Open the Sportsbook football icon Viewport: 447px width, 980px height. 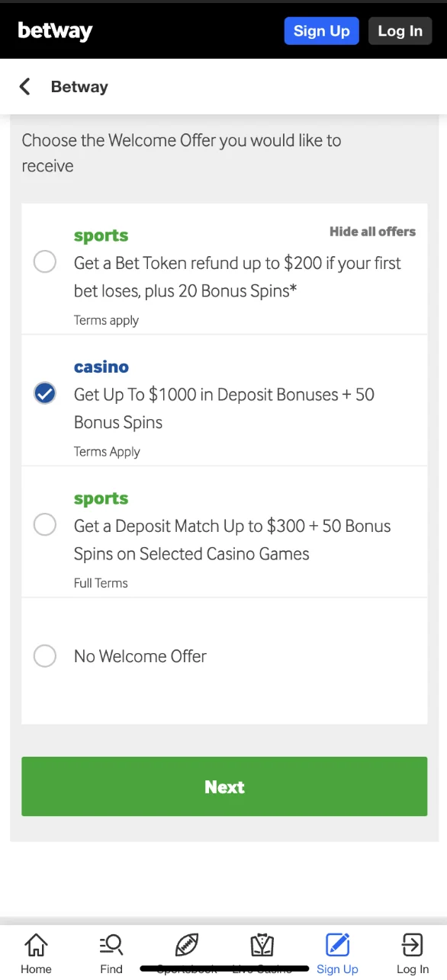tap(186, 944)
